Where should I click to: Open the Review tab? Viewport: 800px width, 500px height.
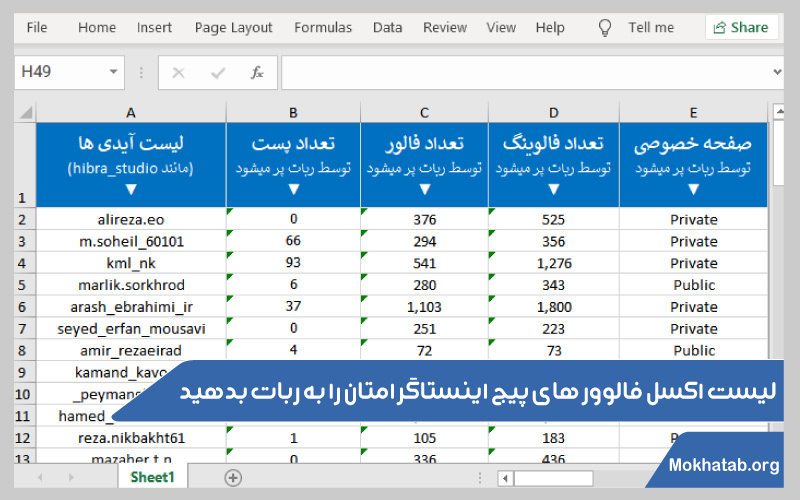pyautogui.click(x=445, y=27)
